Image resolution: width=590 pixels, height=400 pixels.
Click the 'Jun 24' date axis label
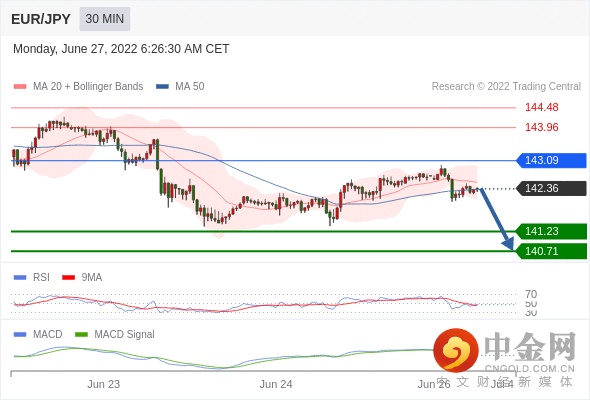[x=276, y=384]
